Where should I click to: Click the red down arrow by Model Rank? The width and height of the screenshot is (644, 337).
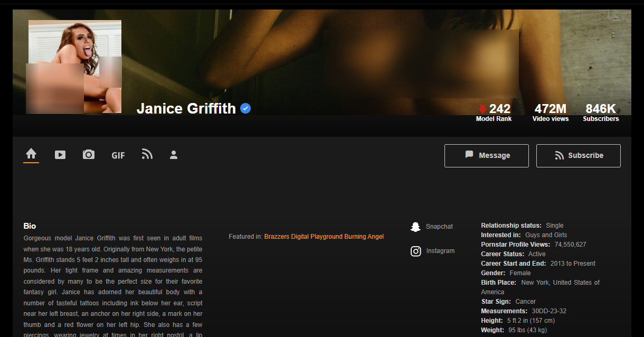(482, 109)
